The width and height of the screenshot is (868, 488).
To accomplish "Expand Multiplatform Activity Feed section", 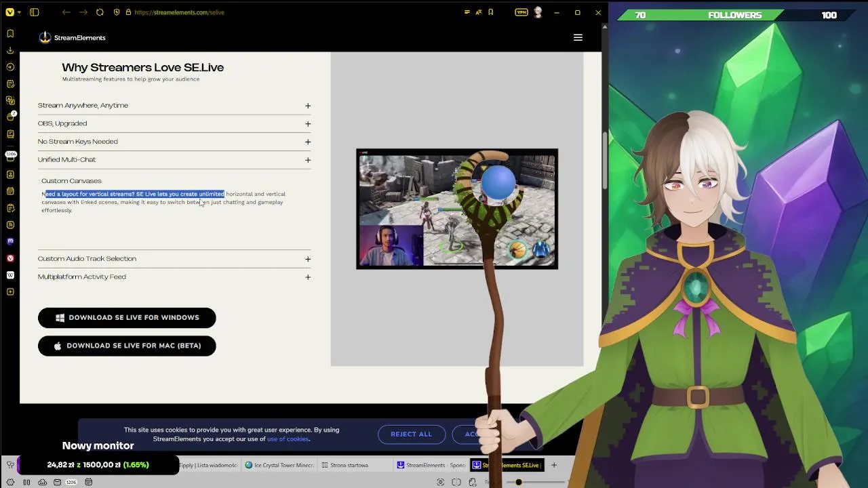I will [174, 277].
